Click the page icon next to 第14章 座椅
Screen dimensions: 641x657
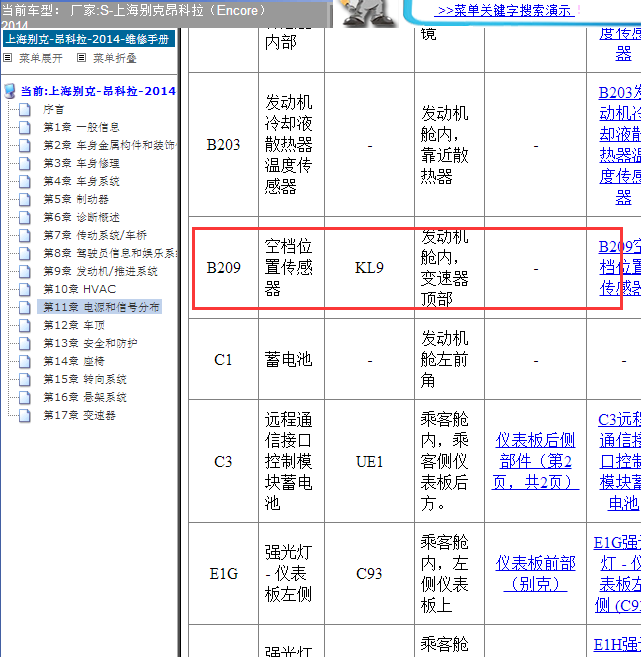tap(25, 362)
